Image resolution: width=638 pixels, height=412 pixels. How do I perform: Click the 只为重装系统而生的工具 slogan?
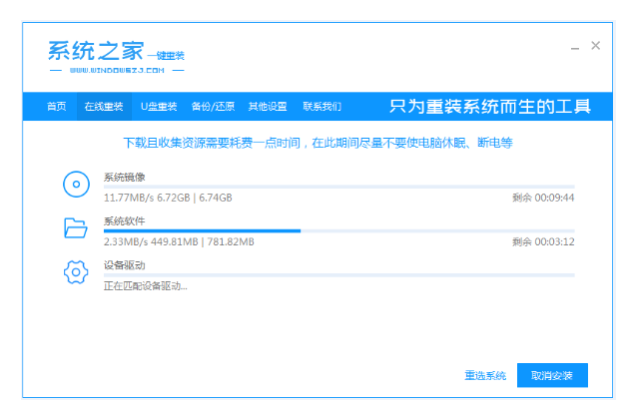(490, 106)
